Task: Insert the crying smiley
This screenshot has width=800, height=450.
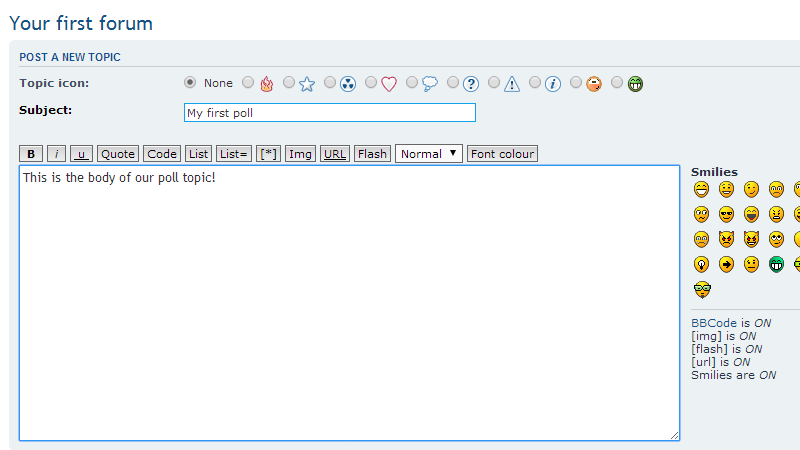Action: click(x=700, y=239)
